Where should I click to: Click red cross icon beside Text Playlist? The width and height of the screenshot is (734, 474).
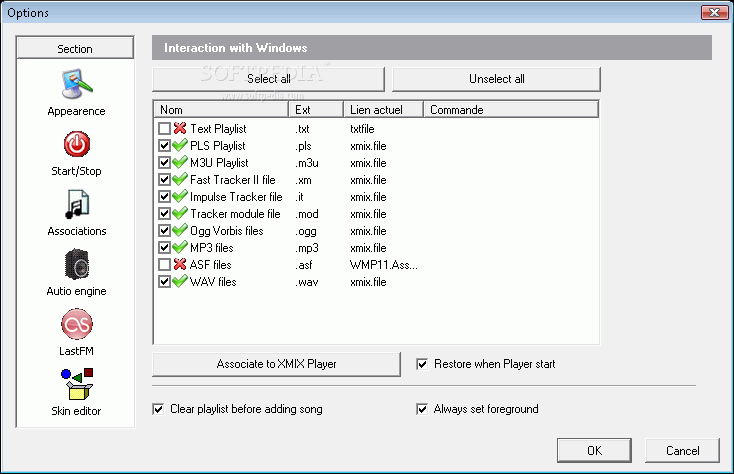[180, 128]
